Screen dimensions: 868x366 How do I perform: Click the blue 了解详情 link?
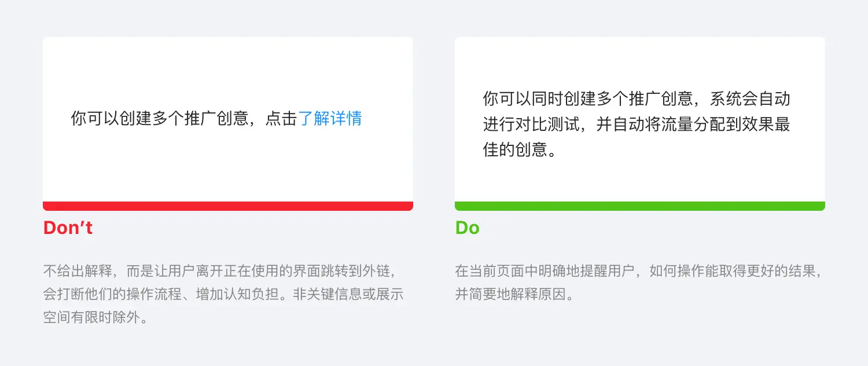pyautogui.click(x=330, y=119)
